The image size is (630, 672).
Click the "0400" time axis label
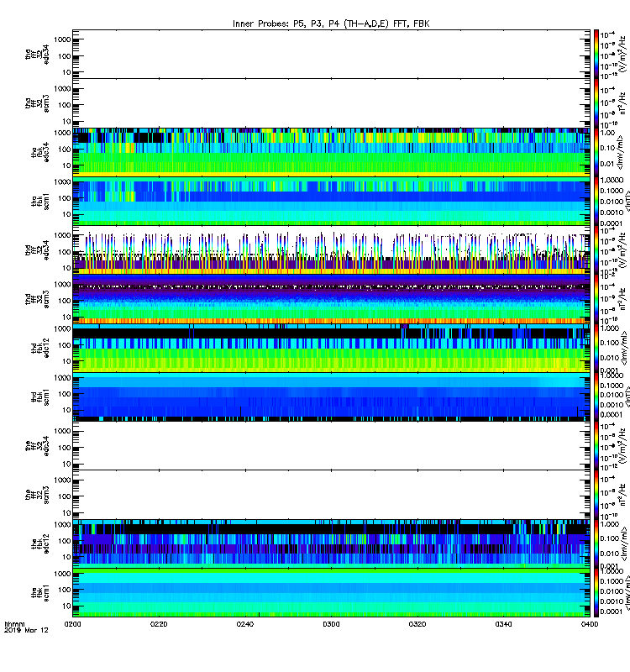click(x=590, y=624)
